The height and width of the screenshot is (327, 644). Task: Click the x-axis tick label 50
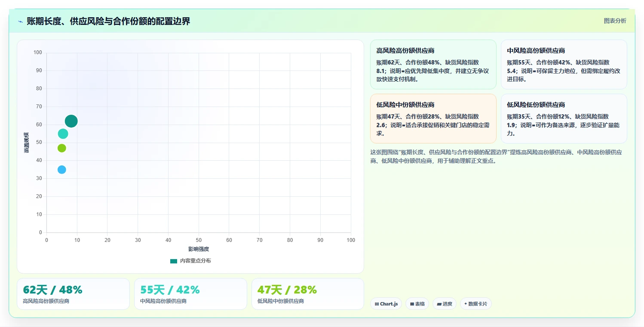click(x=199, y=240)
